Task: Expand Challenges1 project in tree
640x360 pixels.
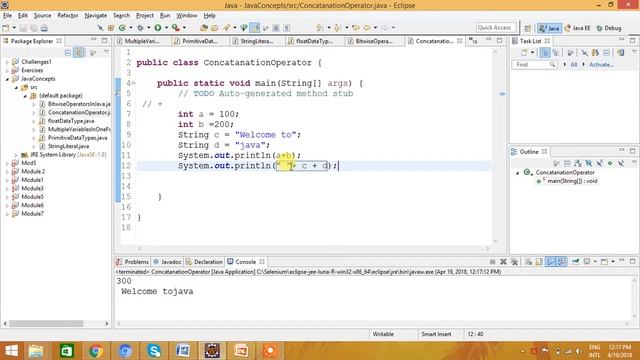Action: (7, 62)
